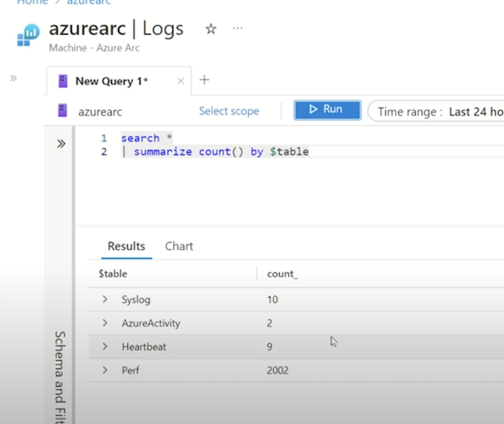Expand the portal side menu double chevron
Image resolution: width=504 pixels, height=424 pixels.
point(13,78)
